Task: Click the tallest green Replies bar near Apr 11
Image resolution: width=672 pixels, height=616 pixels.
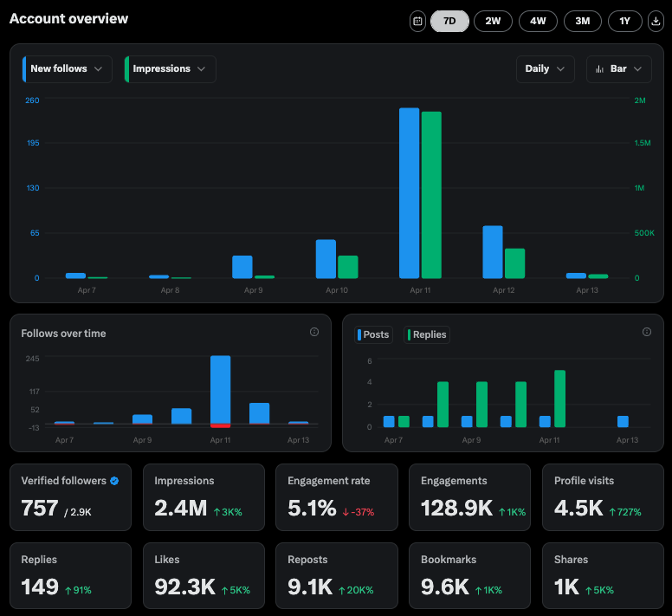Action: click(x=559, y=399)
